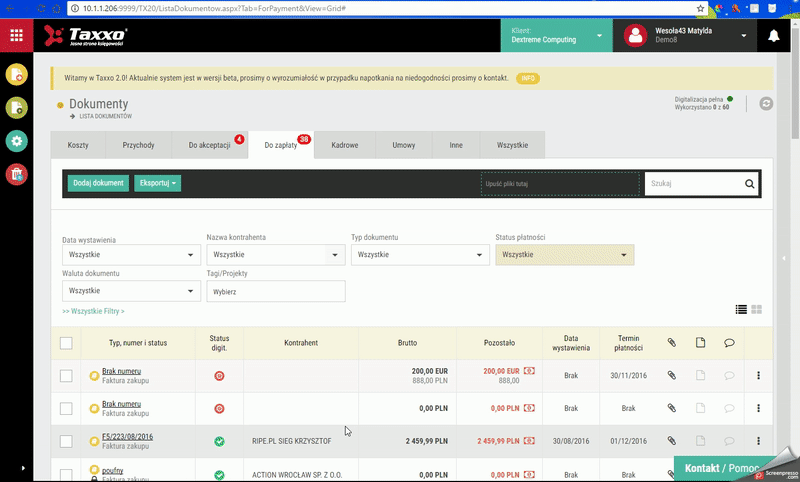Expand the collapsed left sidebar arrow

(x=23, y=468)
